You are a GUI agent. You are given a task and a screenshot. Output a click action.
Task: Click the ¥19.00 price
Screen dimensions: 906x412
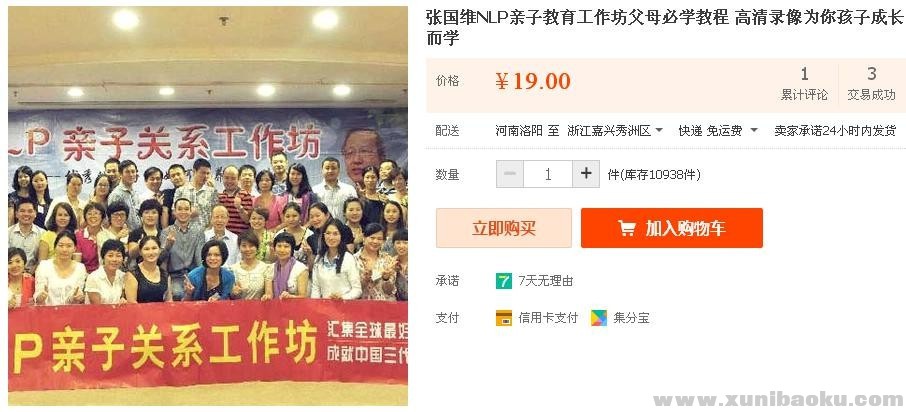(x=533, y=81)
